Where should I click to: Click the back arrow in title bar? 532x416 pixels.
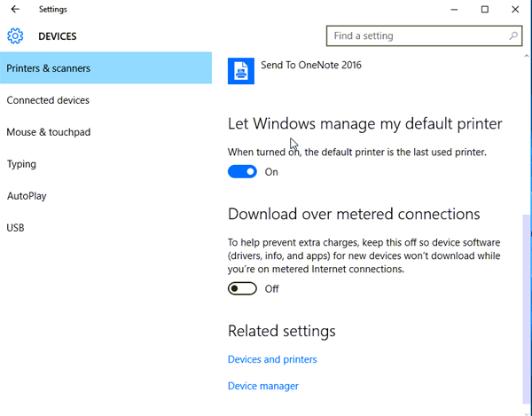[x=15, y=9]
